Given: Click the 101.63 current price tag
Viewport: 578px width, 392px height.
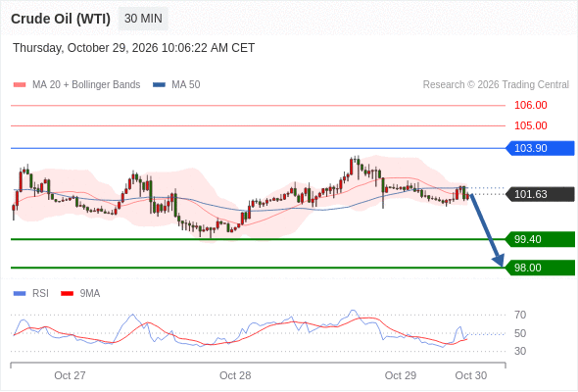Looking at the screenshot, I should pyautogui.click(x=540, y=194).
